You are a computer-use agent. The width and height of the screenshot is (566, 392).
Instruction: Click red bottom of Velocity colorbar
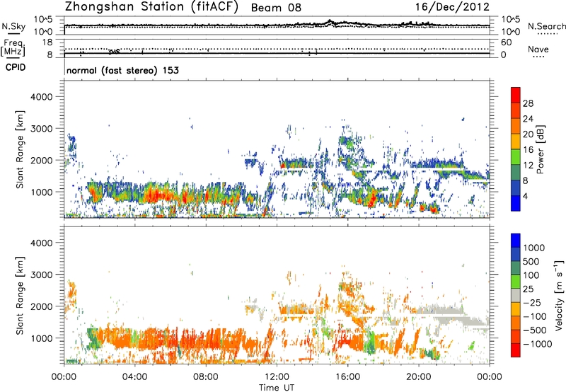pos(516,350)
